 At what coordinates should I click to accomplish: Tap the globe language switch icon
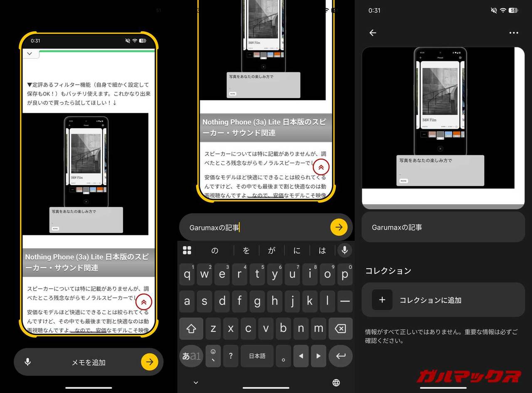336,383
